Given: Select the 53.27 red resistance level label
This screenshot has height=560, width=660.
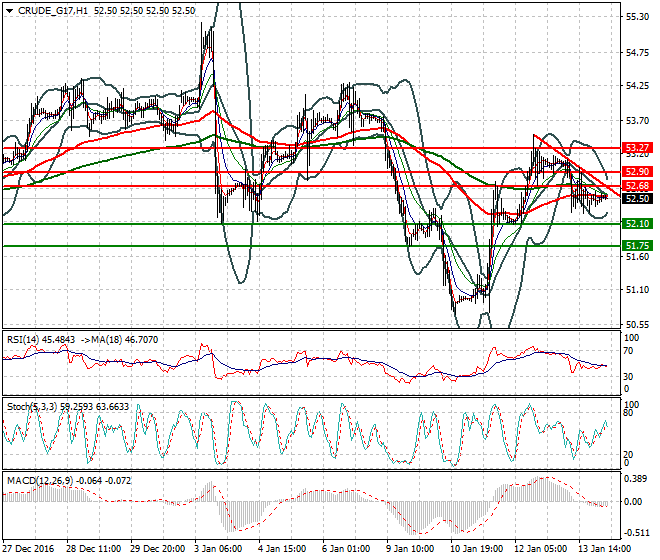Looking at the screenshot, I should [637, 148].
